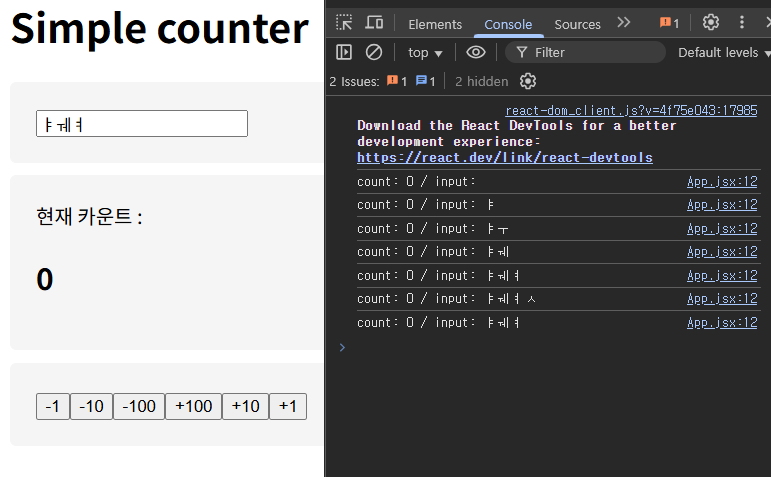The height and width of the screenshot is (477, 771).
Task: Click the counter value 0
Action: (x=45, y=279)
